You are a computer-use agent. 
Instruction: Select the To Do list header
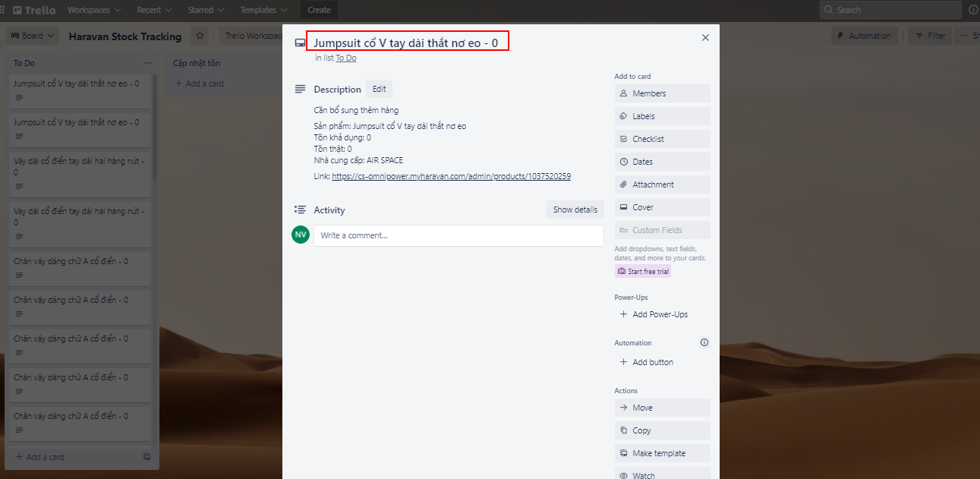(24, 63)
